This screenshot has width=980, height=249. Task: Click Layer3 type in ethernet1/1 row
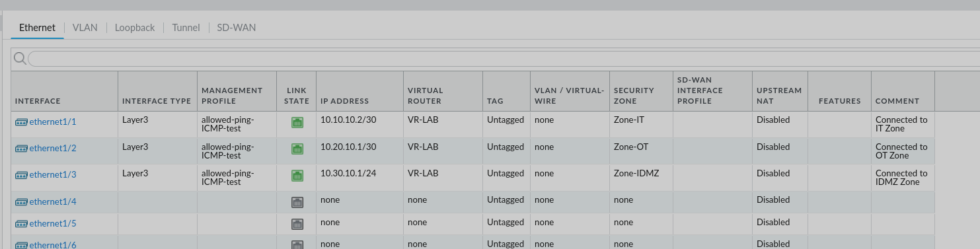click(135, 120)
